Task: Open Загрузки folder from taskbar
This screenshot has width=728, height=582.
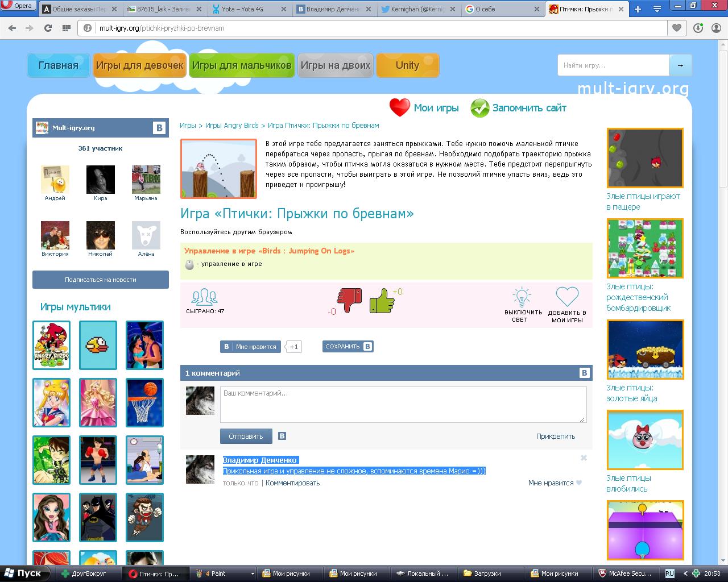Action: [x=490, y=573]
